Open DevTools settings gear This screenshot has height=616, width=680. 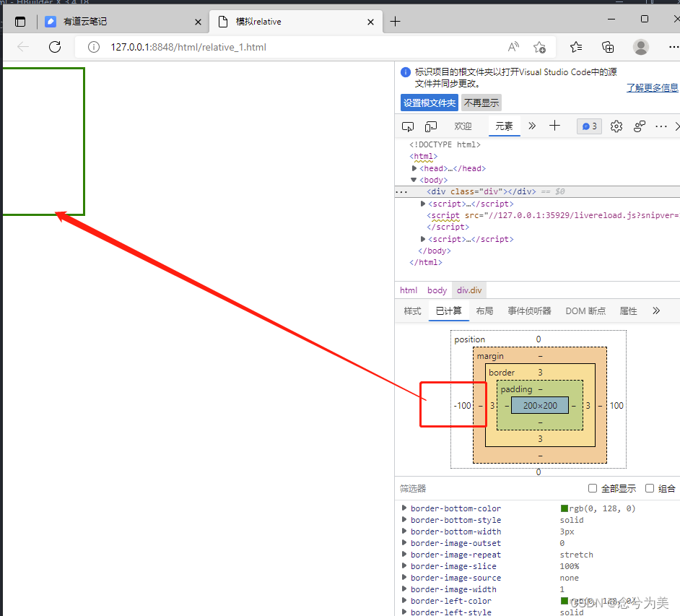tap(616, 126)
